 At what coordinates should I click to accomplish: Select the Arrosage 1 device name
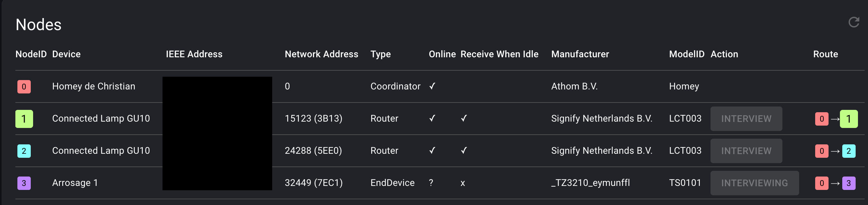tap(75, 183)
